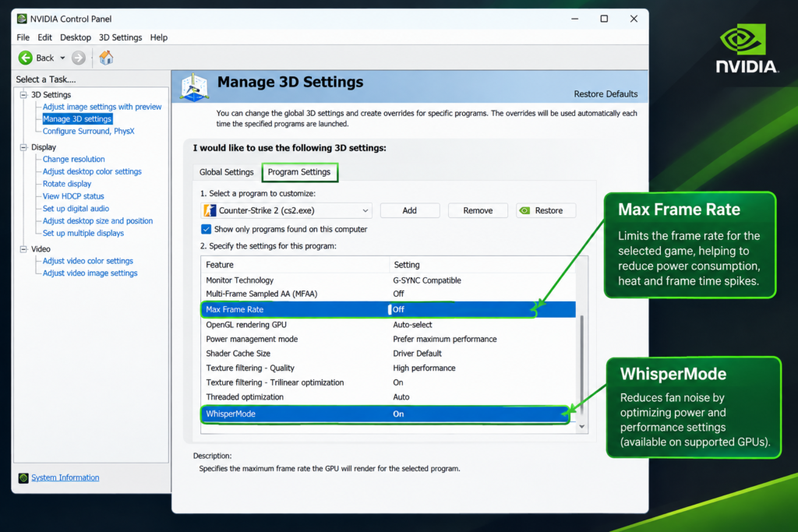Maximize the NVIDIA Control Panel window
The height and width of the screenshot is (532, 798).
pyautogui.click(x=604, y=19)
